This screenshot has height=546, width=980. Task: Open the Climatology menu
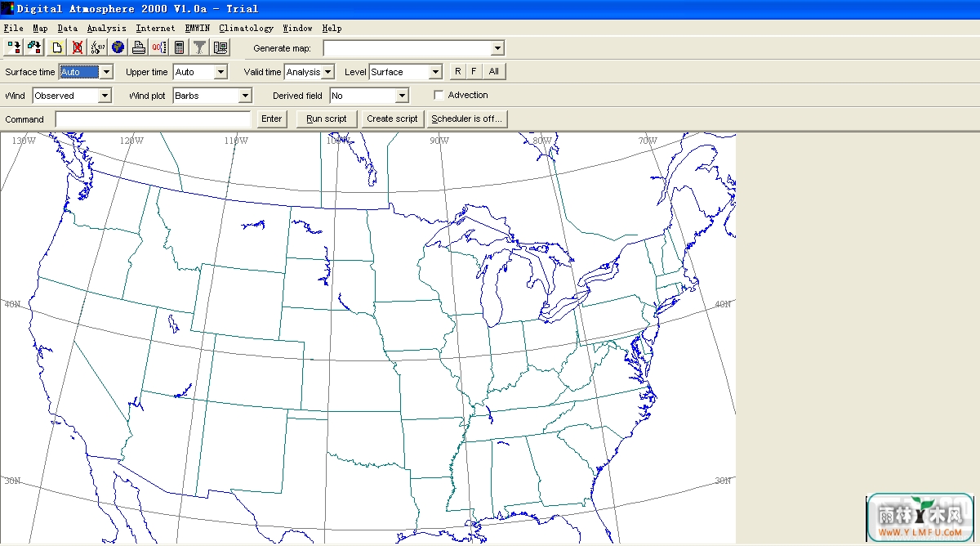click(x=247, y=29)
